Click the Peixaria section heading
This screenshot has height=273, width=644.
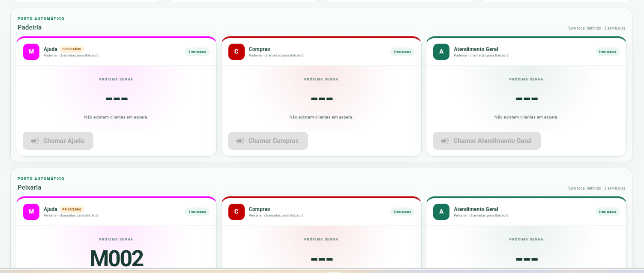[30, 187]
